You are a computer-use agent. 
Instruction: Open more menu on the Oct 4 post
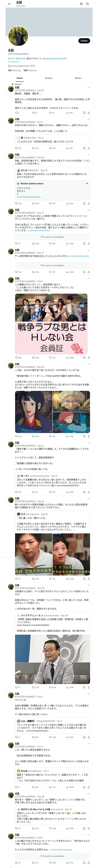pyautogui.click(x=89, y=119)
